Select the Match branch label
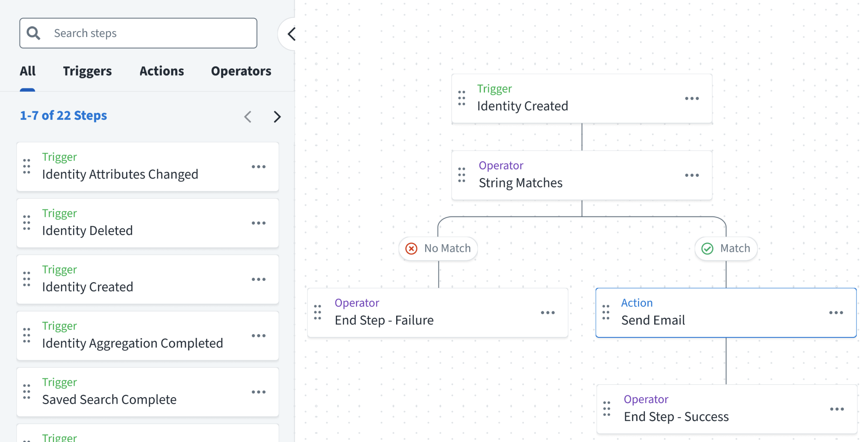Image resolution: width=868 pixels, height=442 pixels. point(726,248)
